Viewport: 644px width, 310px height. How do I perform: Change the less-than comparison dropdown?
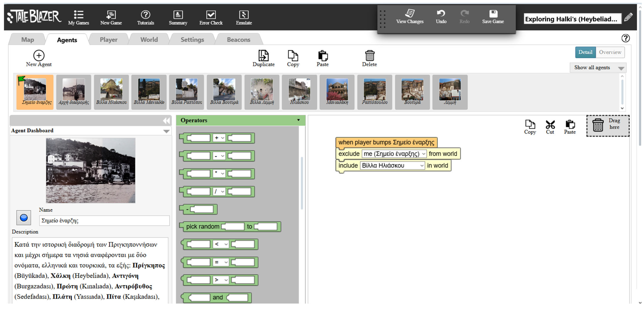(221, 244)
